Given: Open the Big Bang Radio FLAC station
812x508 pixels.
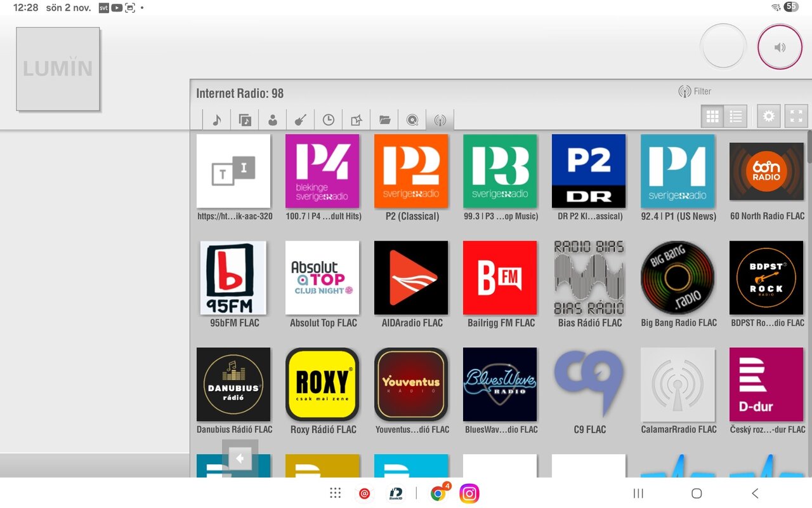Looking at the screenshot, I should pyautogui.click(x=678, y=277).
